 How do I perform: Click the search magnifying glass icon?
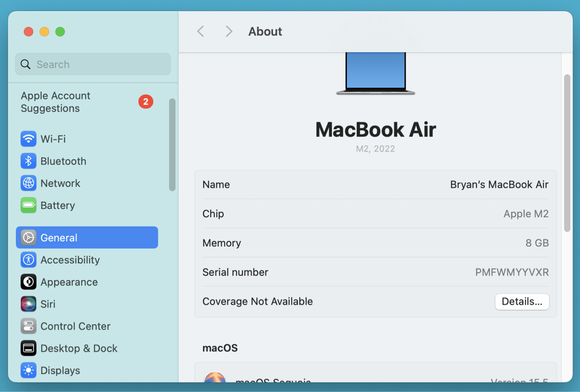point(26,64)
